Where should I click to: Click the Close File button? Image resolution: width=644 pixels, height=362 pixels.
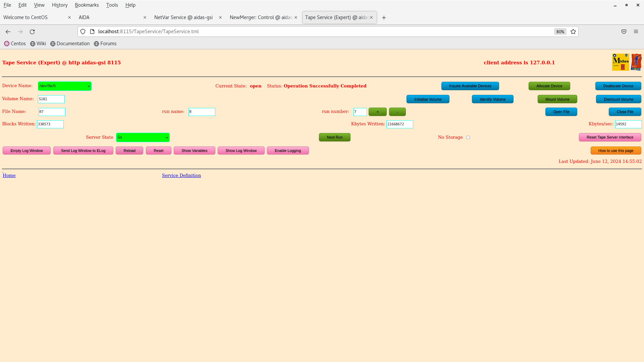tap(625, 111)
